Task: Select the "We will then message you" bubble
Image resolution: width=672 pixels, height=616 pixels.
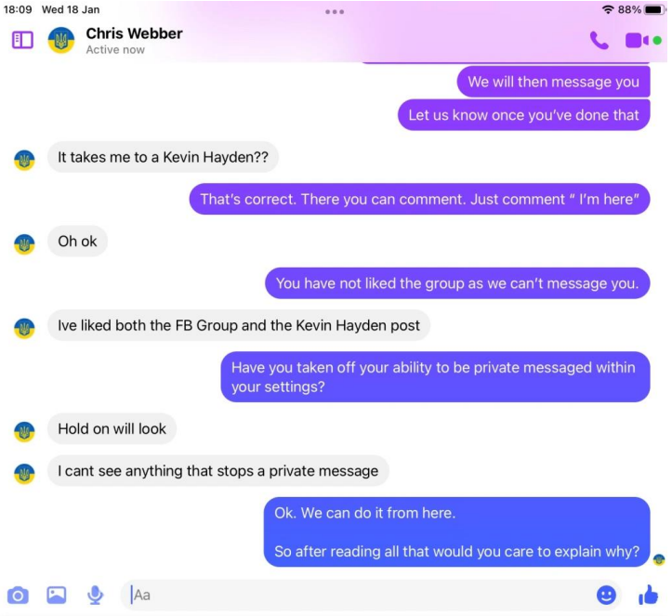Action: 553,82
